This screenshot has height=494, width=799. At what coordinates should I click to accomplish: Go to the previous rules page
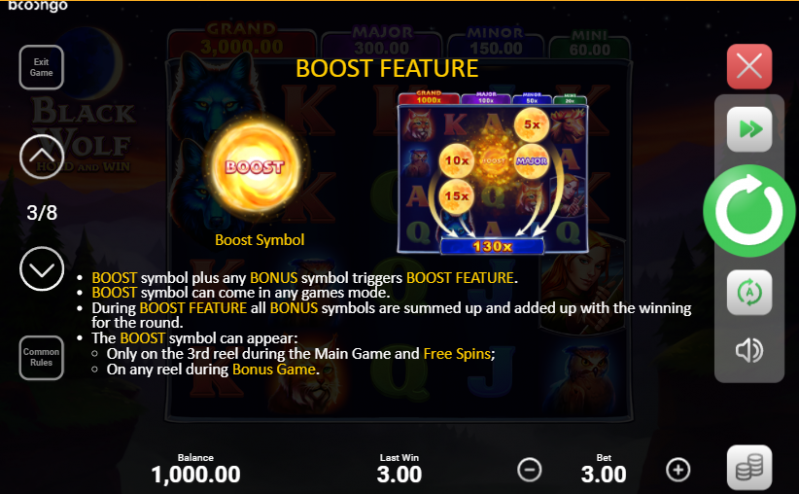(x=42, y=157)
